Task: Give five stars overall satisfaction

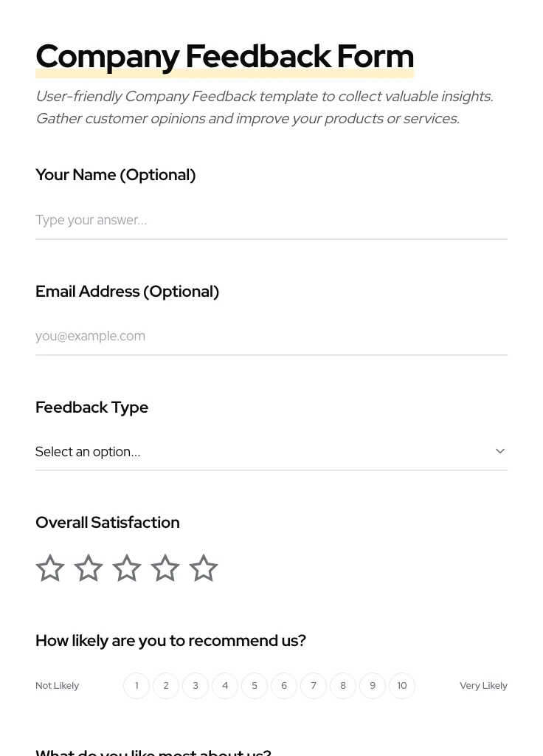Action: coord(204,568)
